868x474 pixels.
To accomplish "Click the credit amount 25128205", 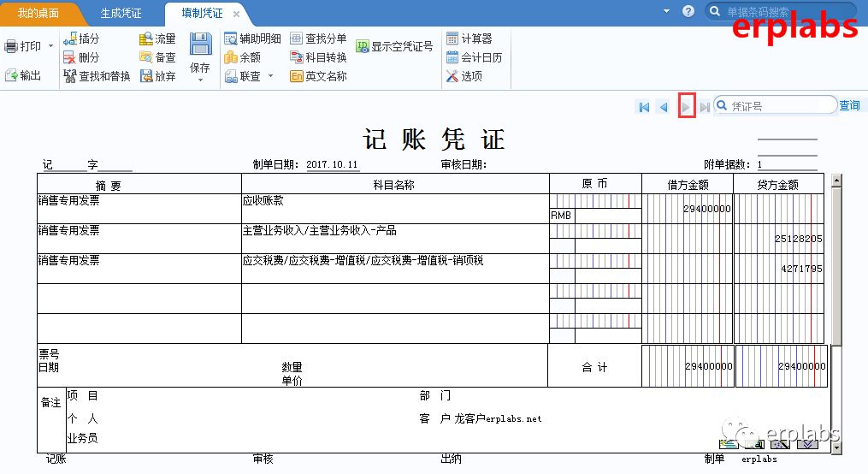I will [798, 239].
